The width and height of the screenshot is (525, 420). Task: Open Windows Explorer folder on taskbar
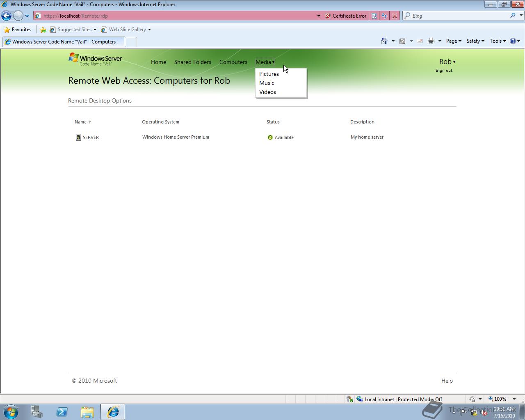(x=87, y=412)
